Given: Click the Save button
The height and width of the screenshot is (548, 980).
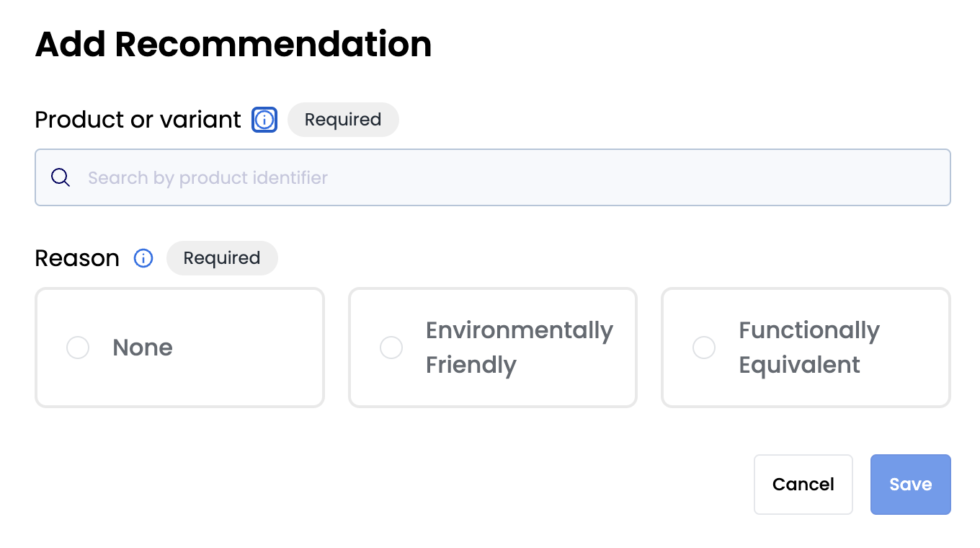Looking at the screenshot, I should 911,485.
